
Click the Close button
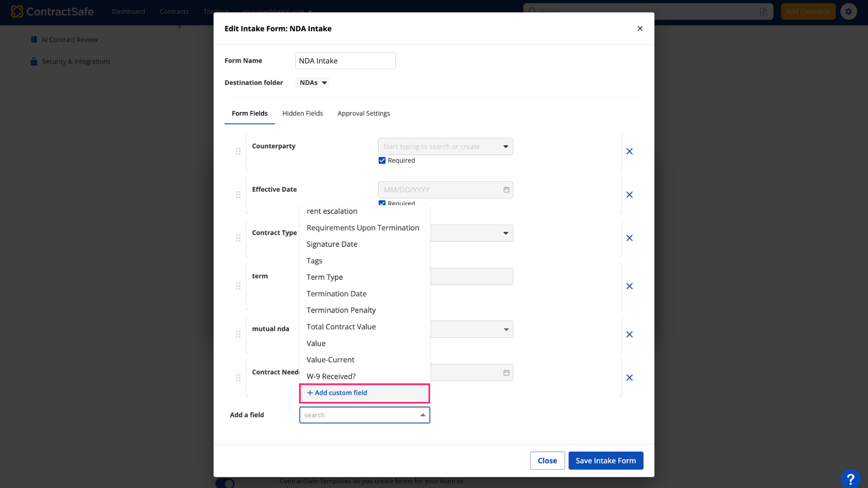pyautogui.click(x=547, y=460)
